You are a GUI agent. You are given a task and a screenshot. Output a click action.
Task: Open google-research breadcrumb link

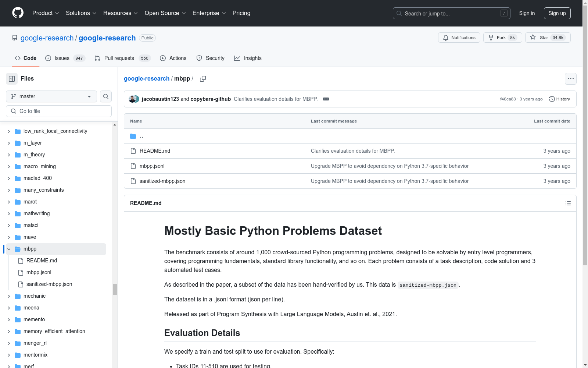[147, 78]
